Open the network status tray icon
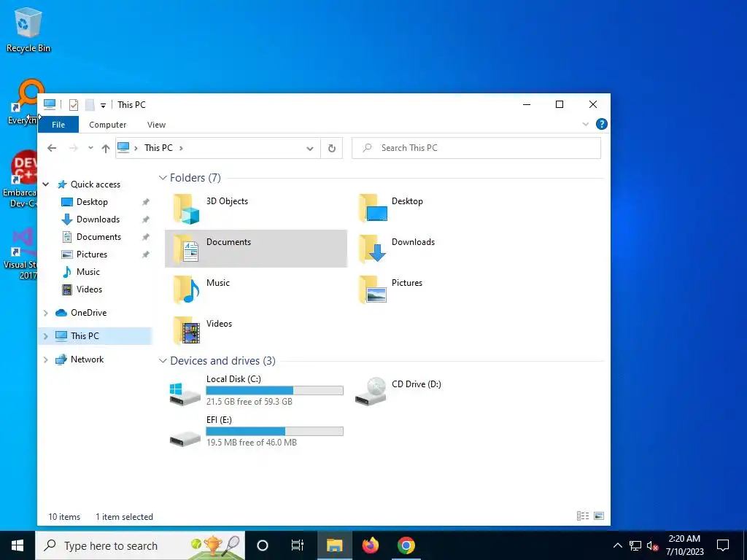Image resolution: width=747 pixels, height=560 pixels. [635, 545]
